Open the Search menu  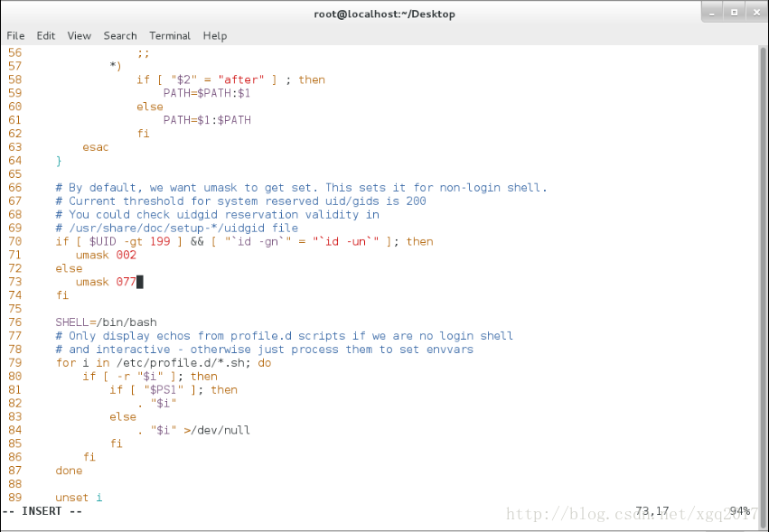(120, 36)
